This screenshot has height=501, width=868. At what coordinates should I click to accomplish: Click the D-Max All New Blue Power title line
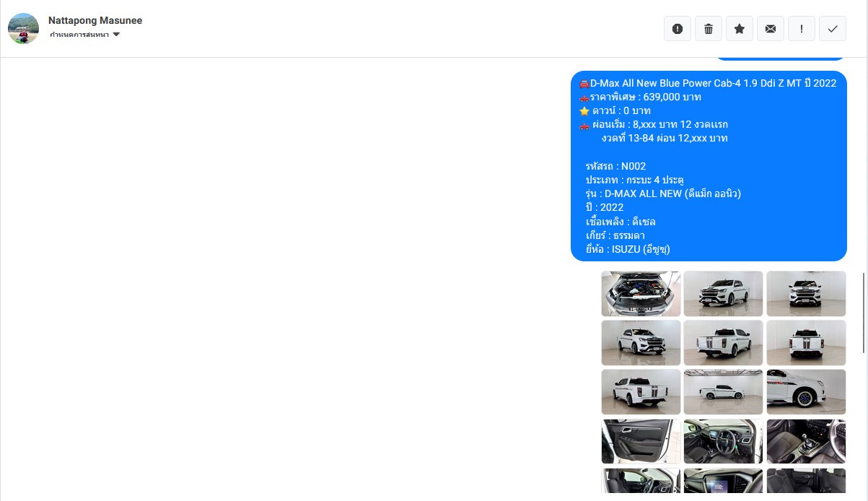coord(708,83)
